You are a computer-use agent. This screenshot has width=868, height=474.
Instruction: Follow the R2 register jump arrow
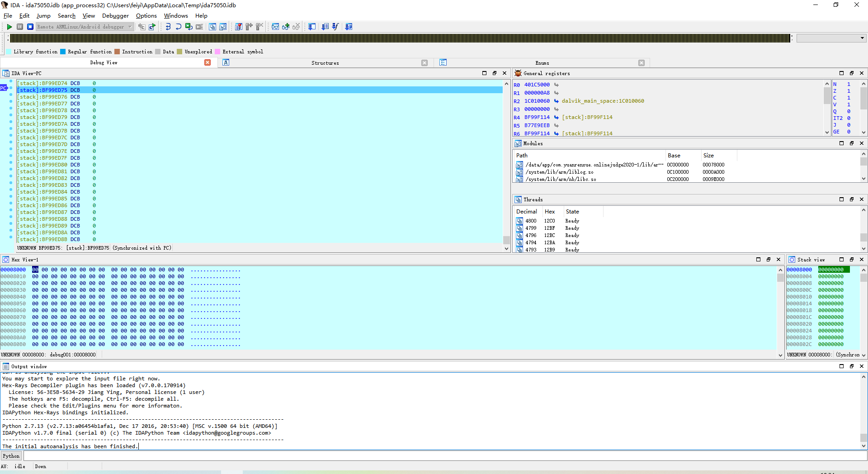556,101
